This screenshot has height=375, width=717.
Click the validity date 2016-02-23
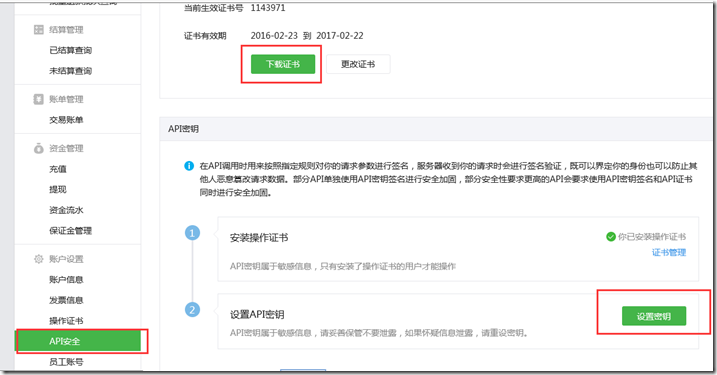tap(274, 36)
